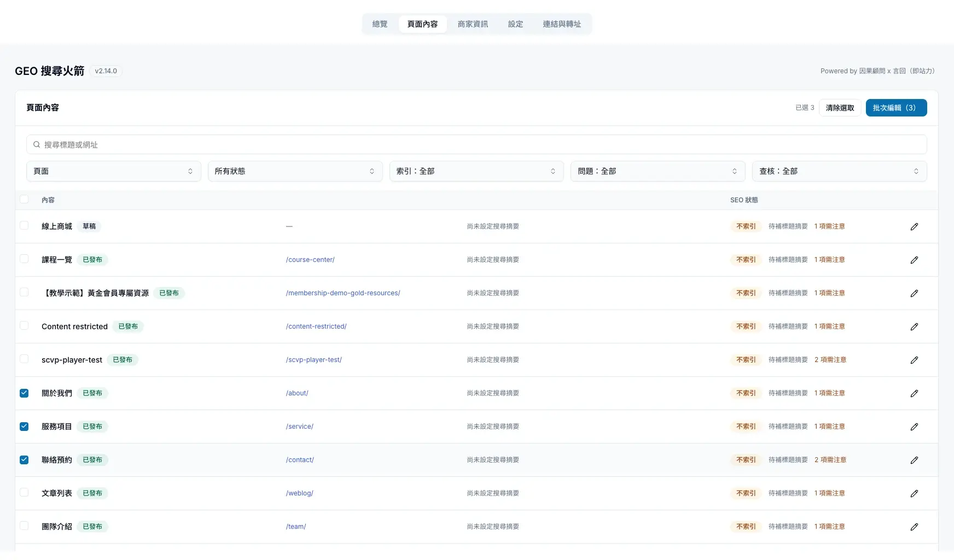Click the edit pencil for scvp-player-test
Image resolution: width=954 pixels, height=560 pixels.
click(914, 360)
